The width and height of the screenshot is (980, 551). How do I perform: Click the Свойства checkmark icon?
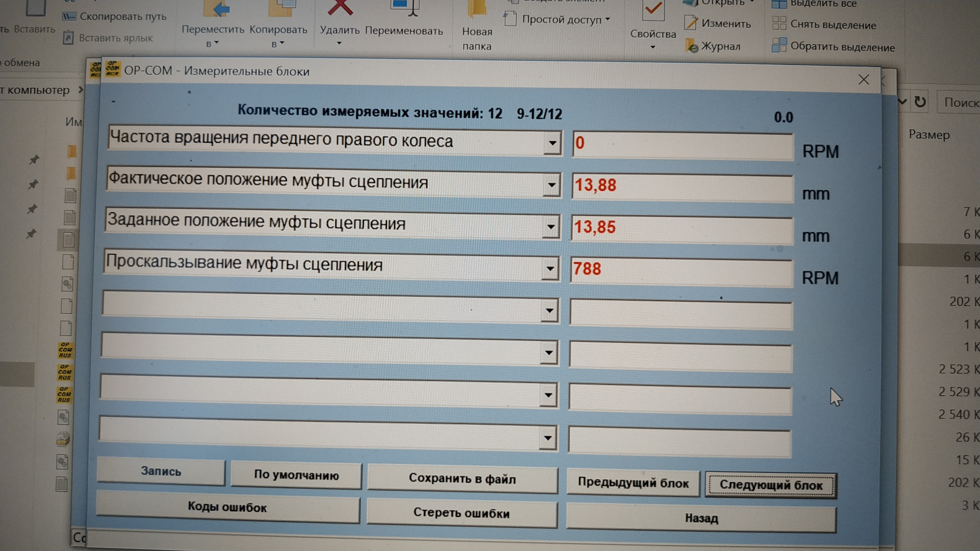click(x=652, y=9)
